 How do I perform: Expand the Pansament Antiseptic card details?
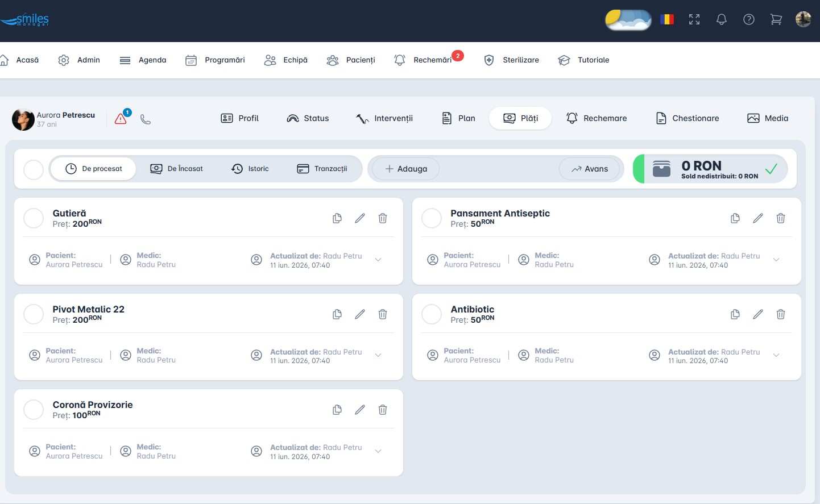click(x=776, y=260)
